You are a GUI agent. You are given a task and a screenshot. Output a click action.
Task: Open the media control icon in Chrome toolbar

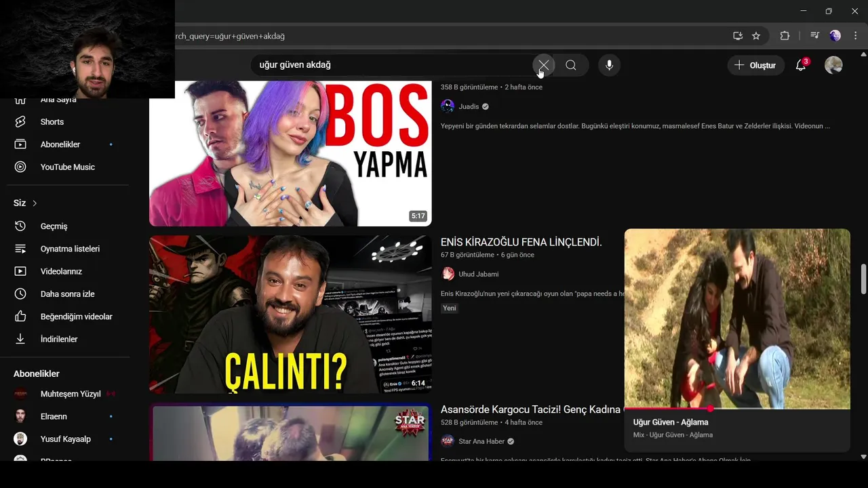click(x=815, y=36)
